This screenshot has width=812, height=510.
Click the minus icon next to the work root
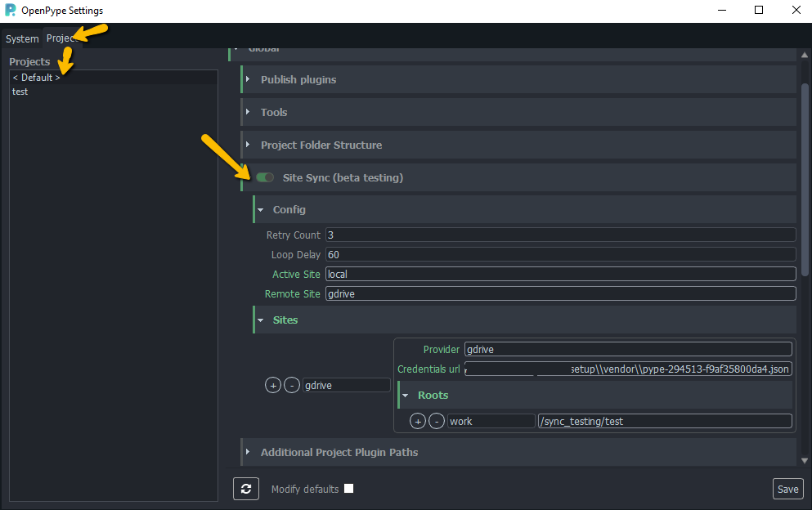coord(437,421)
